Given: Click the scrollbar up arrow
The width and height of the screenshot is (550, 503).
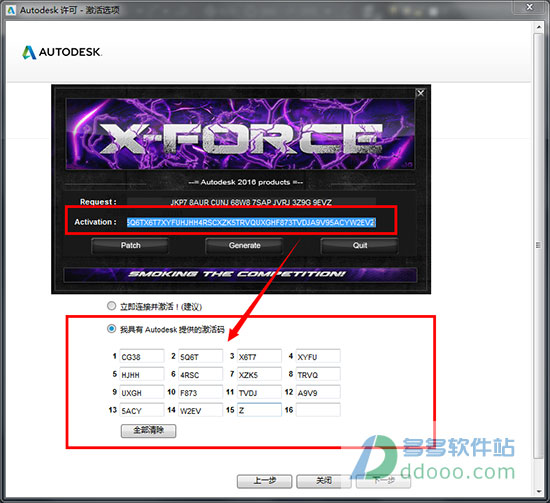Looking at the screenshot, I should [x=538, y=27].
